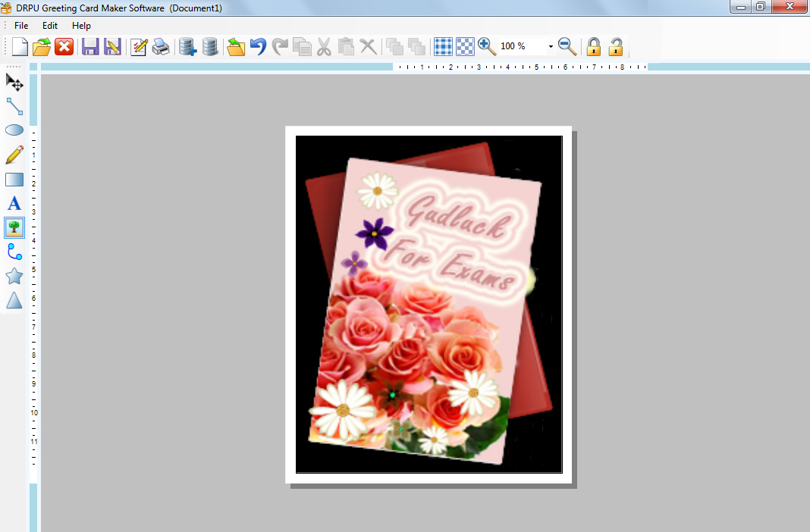Select the Text tool letter A

point(14,203)
